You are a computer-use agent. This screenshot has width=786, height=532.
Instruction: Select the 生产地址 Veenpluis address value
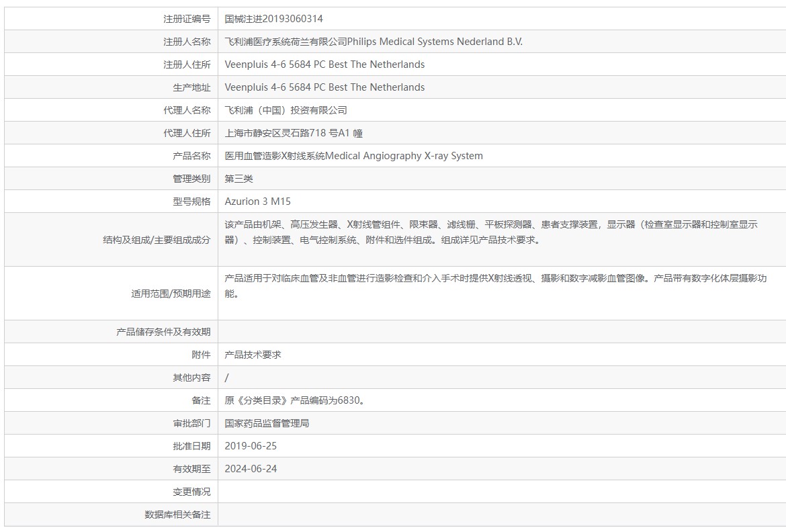[x=324, y=87]
